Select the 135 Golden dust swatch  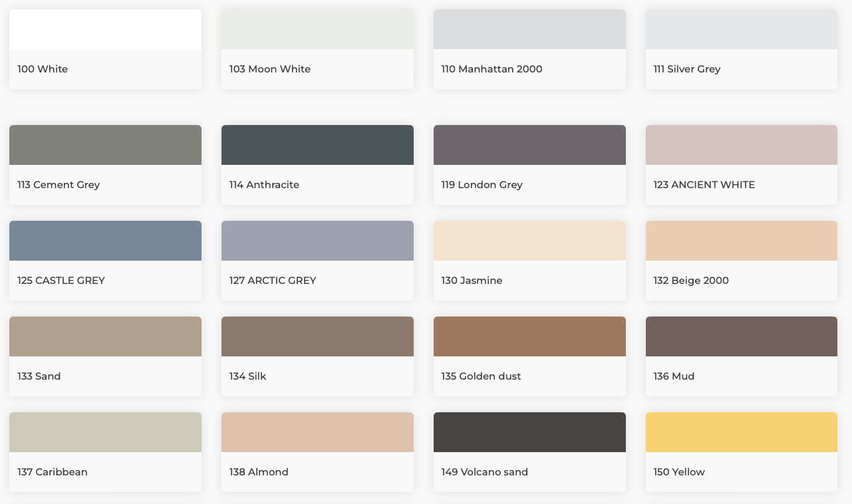[x=529, y=337]
